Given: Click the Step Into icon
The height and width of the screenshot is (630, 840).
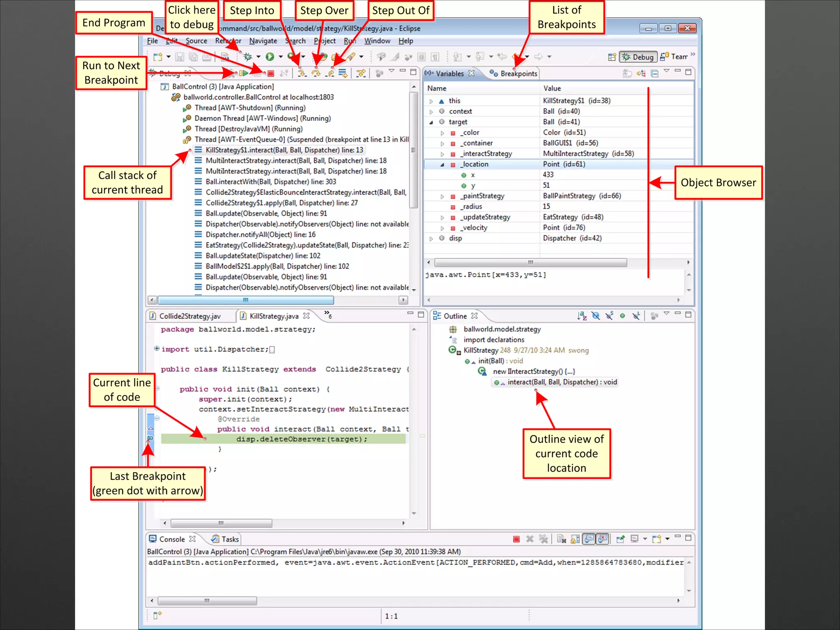Looking at the screenshot, I should pos(302,74).
